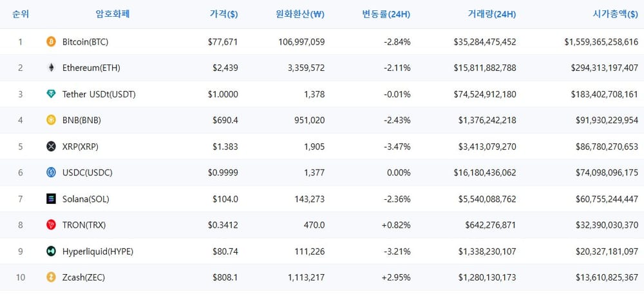Click Ethereum won value 3,359,572

[307, 68]
